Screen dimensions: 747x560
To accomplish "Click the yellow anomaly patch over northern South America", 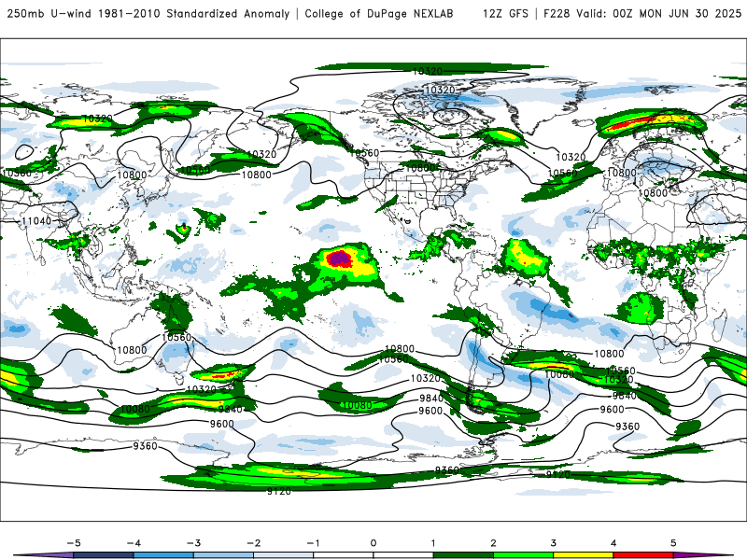I will click(x=524, y=258).
